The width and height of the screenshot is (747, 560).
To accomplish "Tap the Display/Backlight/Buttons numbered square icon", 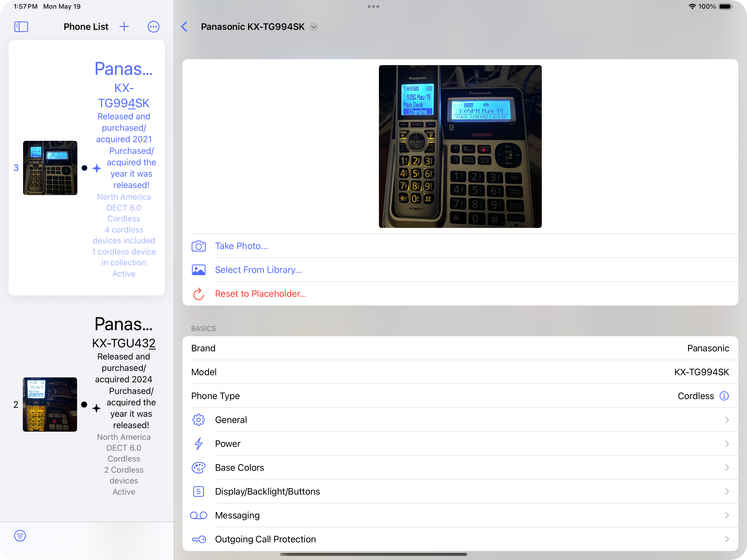I will point(199,491).
